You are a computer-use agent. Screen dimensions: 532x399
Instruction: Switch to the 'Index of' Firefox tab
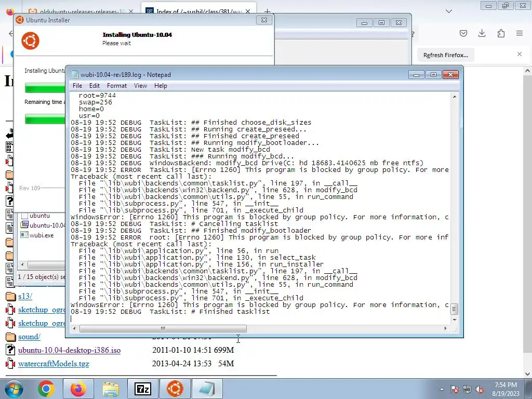pos(198,11)
